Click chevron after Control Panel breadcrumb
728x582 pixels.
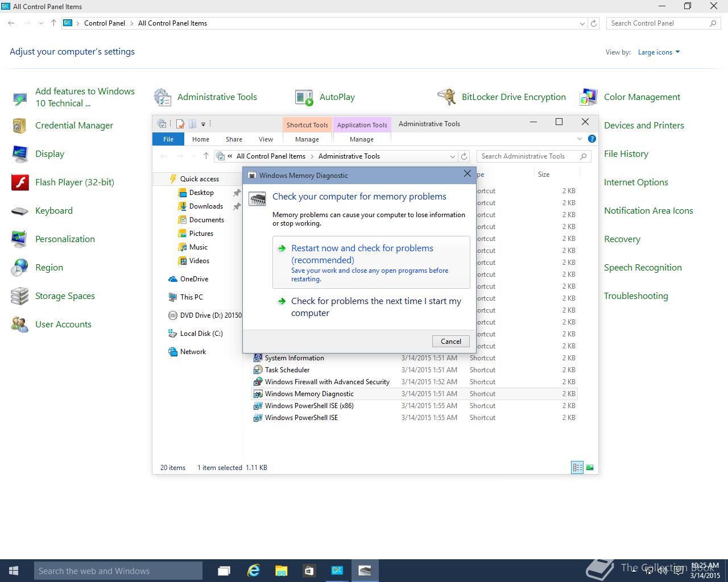point(131,23)
